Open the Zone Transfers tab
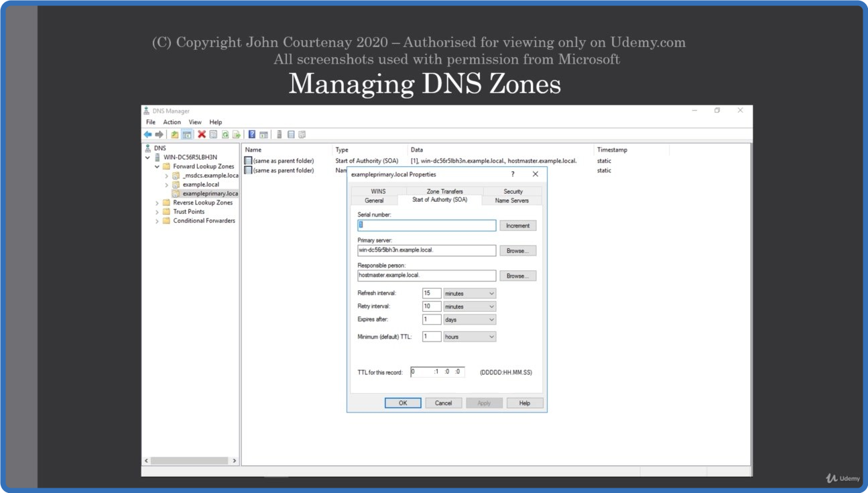This screenshot has width=868, height=493. coord(445,192)
